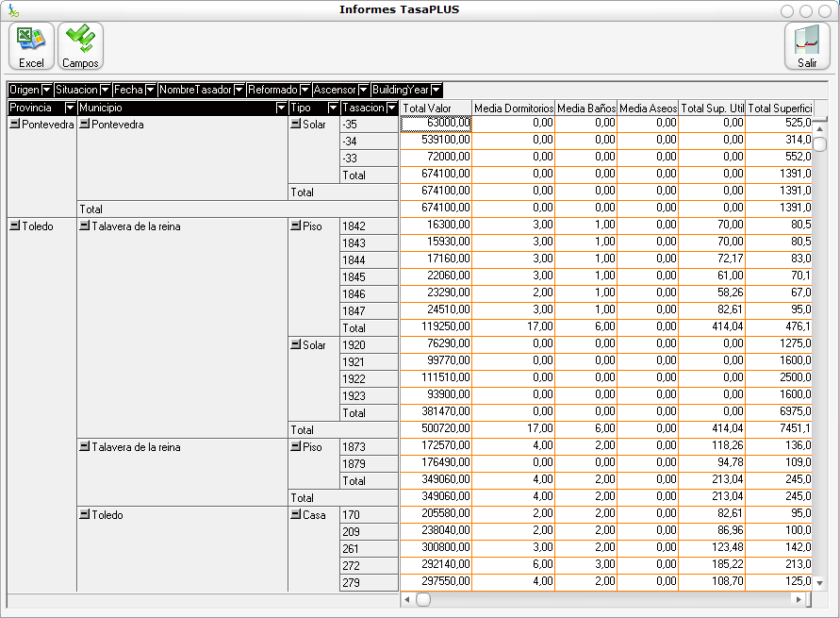Click the Salir exit icon
This screenshot has height=618, width=840.
point(807,45)
